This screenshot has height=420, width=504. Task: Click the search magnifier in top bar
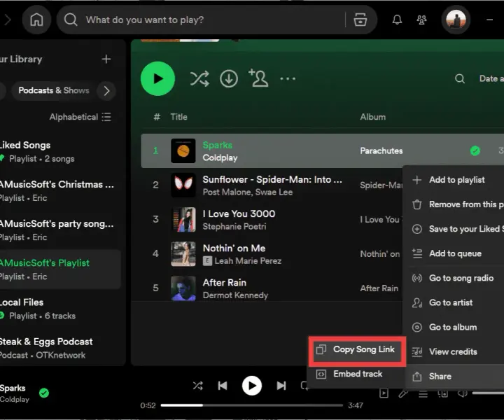pyautogui.click(x=71, y=20)
